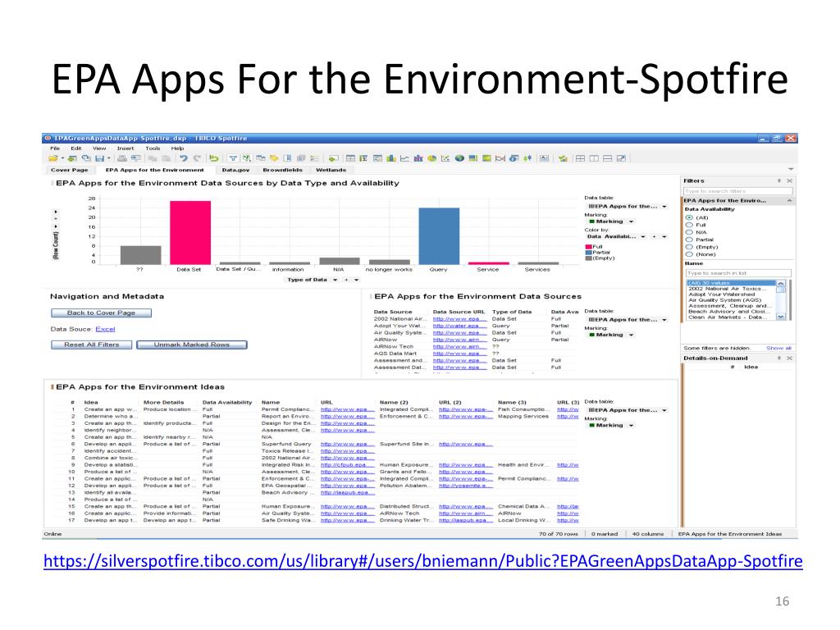The width and height of the screenshot is (840, 630).
Task: Select Full in Data Availability filter
Action: coord(689,225)
